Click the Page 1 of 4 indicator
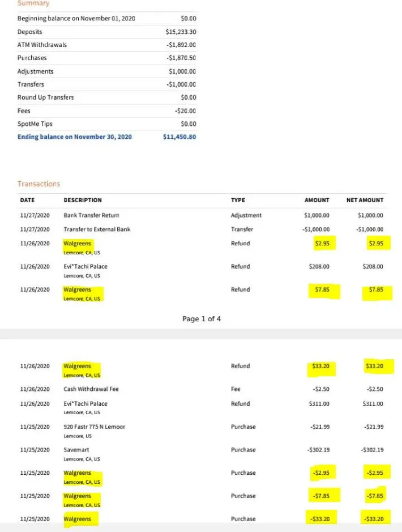 [202, 319]
